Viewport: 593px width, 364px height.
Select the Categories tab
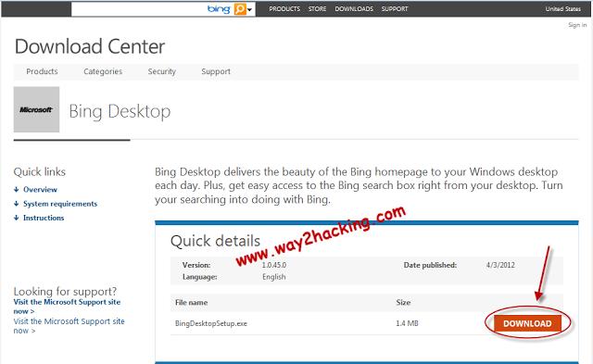(x=103, y=71)
